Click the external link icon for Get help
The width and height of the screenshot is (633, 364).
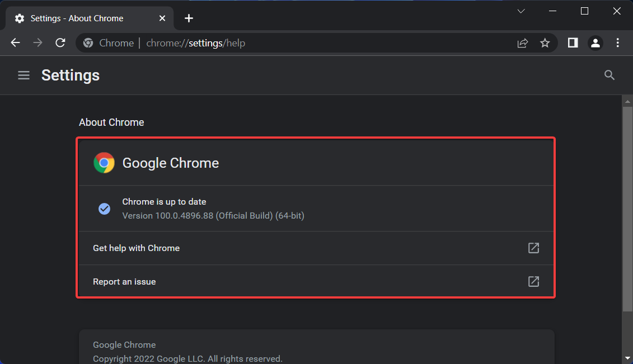tap(534, 248)
